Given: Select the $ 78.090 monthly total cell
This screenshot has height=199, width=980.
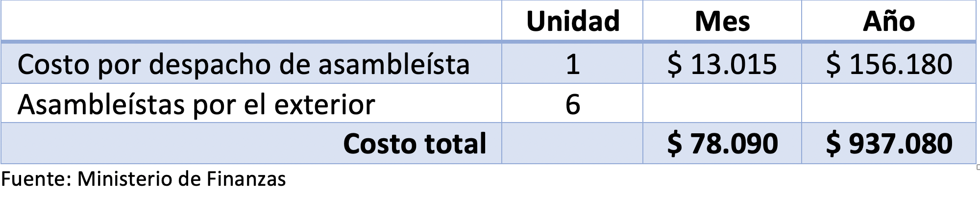Looking at the screenshot, I should 722,144.
